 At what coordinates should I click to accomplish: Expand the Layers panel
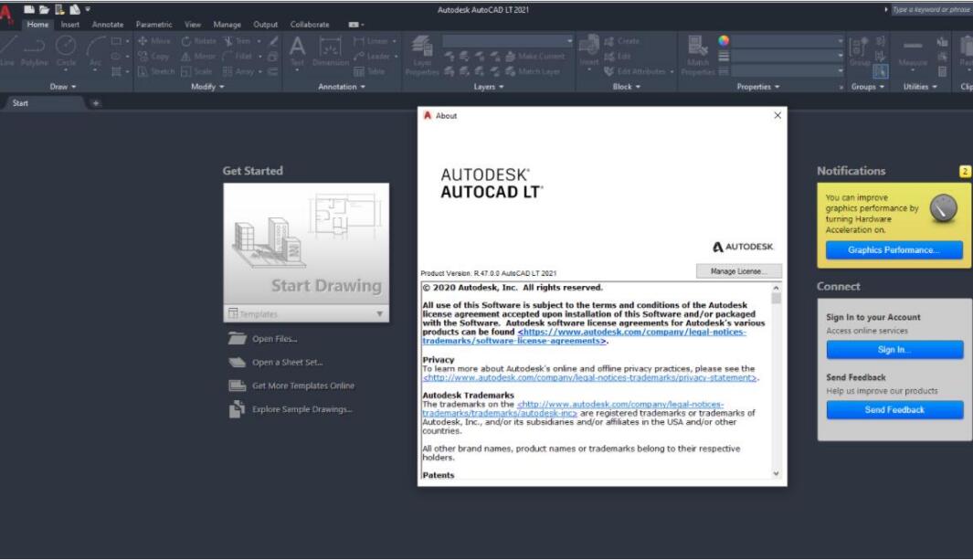[489, 87]
